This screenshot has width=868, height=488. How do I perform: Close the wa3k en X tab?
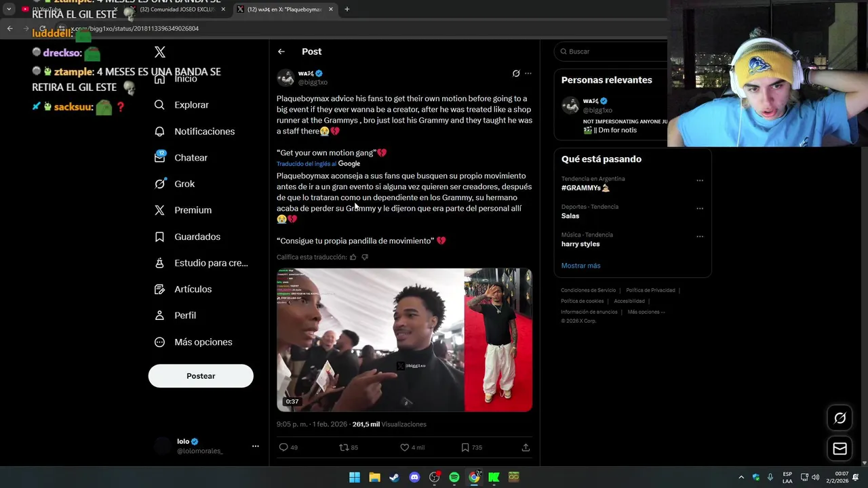(x=331, y=9)
